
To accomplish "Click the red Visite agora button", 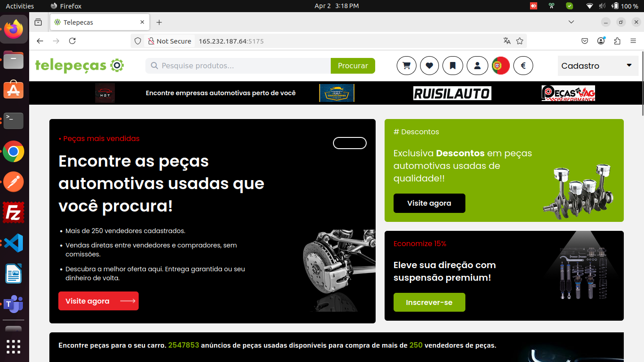I will (x=98, y=301).
